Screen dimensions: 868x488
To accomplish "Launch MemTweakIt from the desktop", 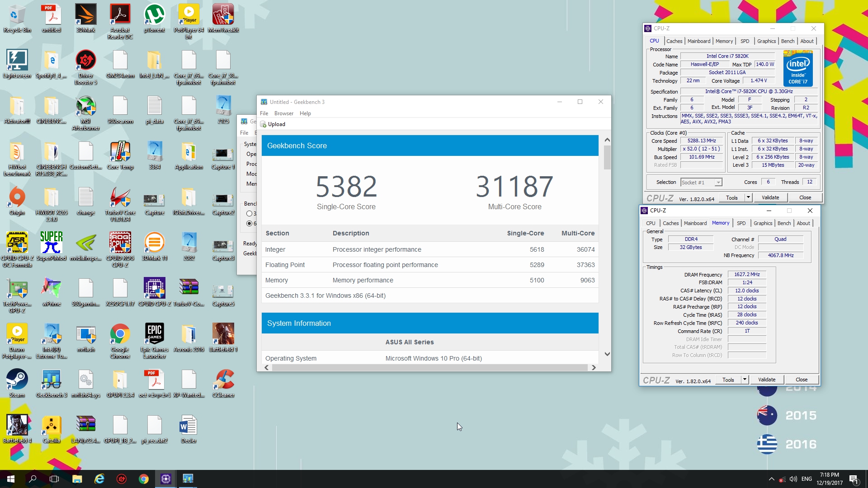I will tap(223, 19).
